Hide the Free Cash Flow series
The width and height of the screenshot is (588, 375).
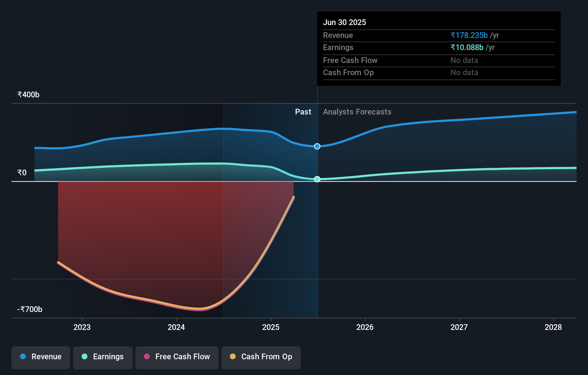(177, 357)
